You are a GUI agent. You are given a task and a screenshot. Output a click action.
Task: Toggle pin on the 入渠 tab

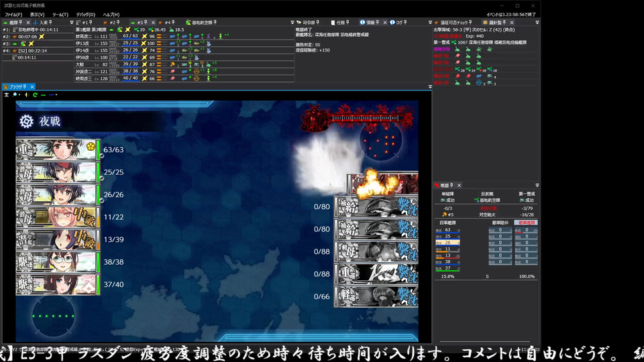click(x=50, y=23)
